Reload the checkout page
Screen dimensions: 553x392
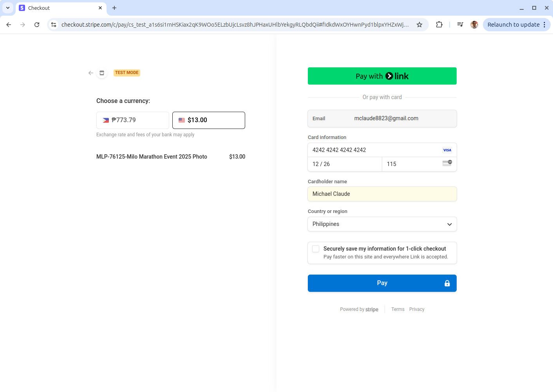[37, 25]
